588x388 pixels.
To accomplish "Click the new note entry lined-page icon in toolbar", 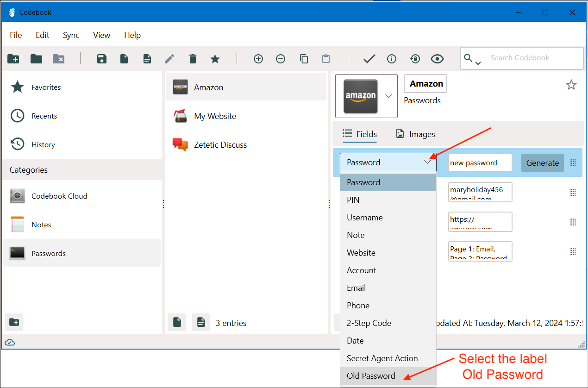I will 147,59.
